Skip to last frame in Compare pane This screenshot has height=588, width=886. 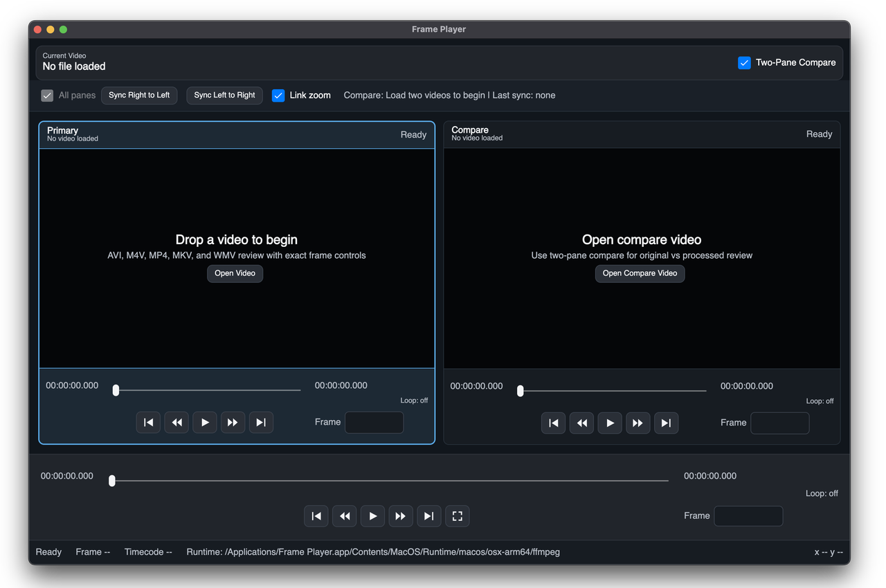[x=666, y=423]
